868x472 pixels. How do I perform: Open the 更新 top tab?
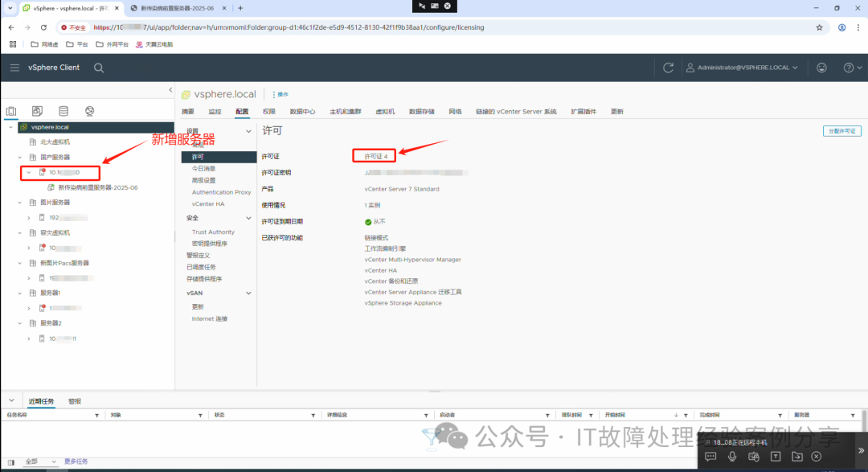point(617,111)
